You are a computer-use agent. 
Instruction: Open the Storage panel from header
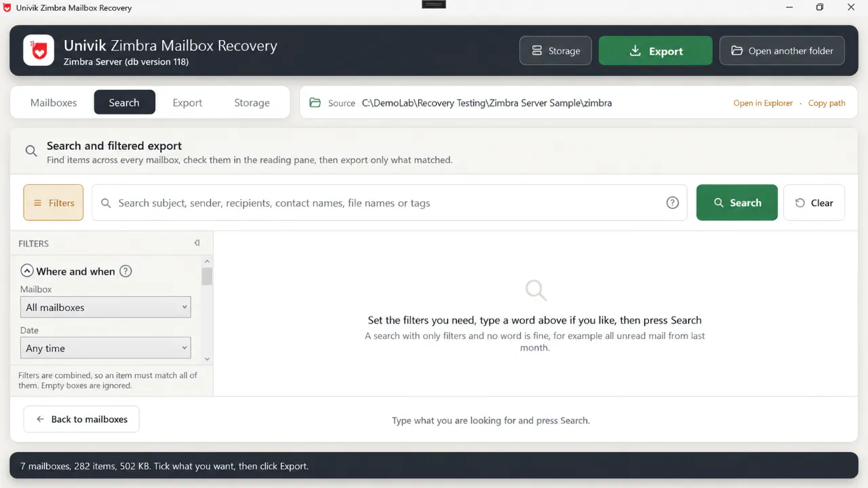[x=555, y=51]
